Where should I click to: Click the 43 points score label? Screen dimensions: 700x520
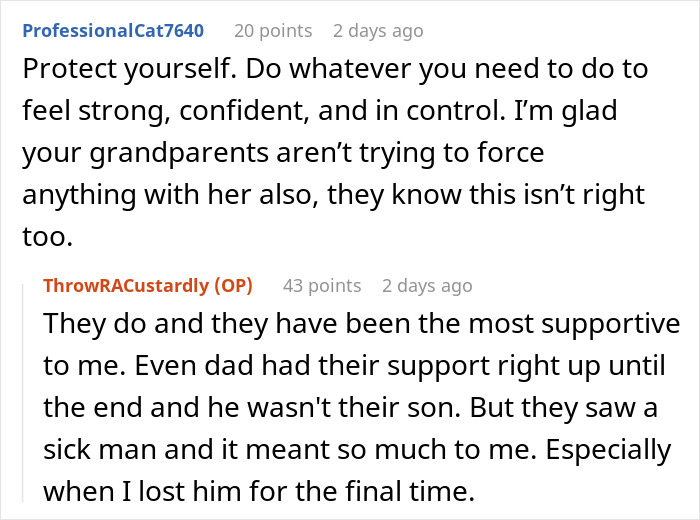tap(322, 286)
